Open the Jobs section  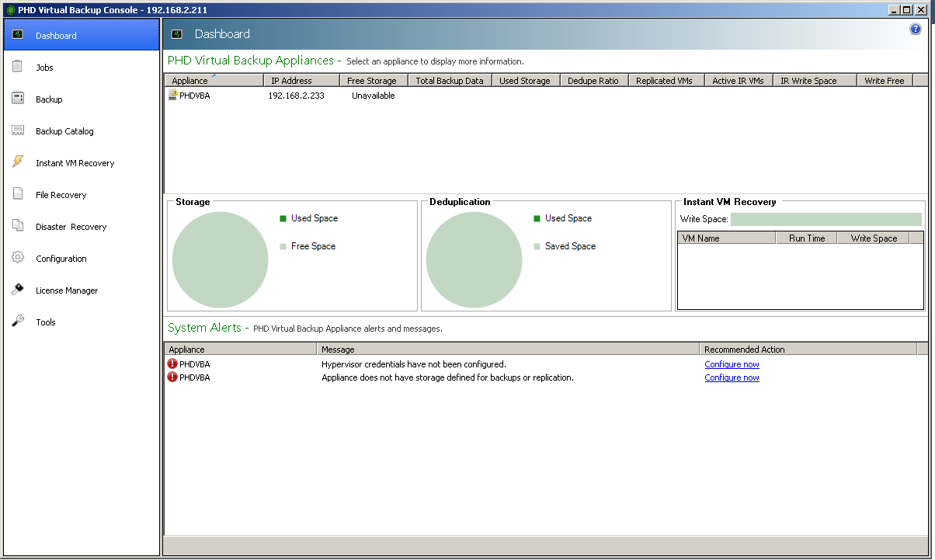click(82, 67)
